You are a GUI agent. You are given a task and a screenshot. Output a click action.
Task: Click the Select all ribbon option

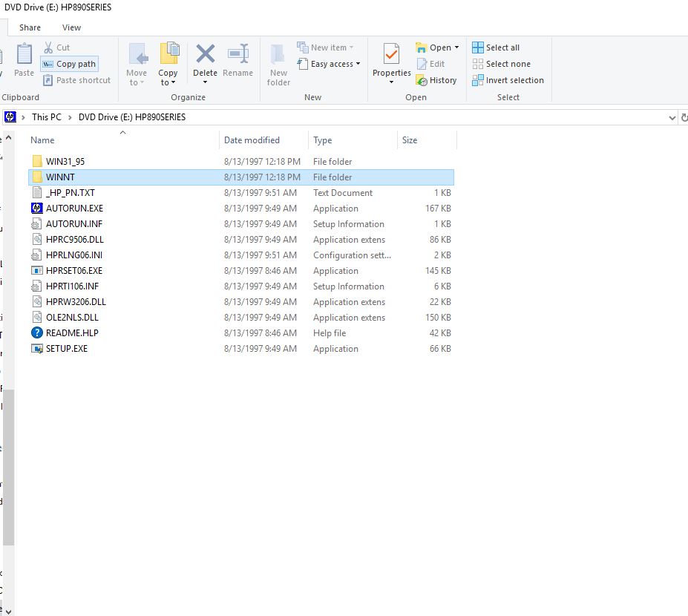[496, 47]
